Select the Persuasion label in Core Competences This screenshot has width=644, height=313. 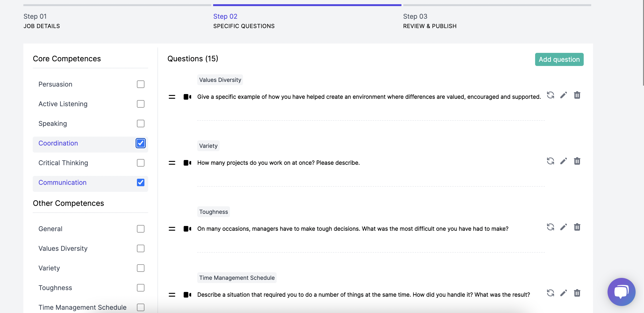(55, 84)
